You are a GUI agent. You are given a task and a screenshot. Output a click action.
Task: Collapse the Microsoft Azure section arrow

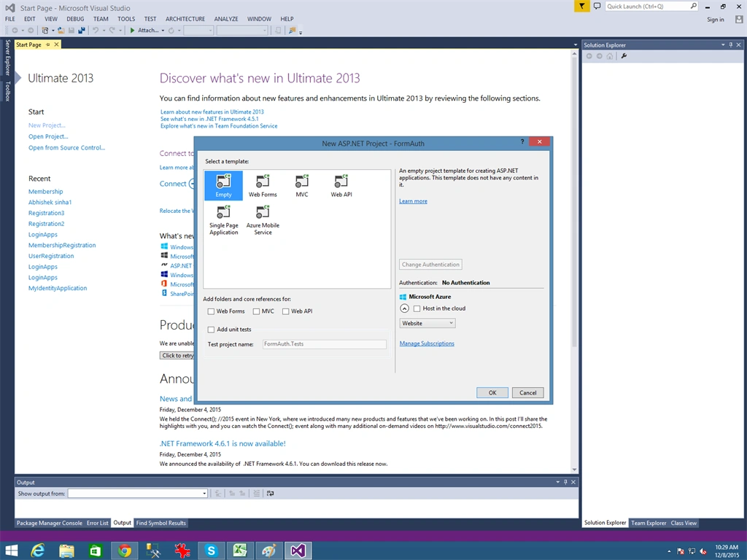[404, 308]
